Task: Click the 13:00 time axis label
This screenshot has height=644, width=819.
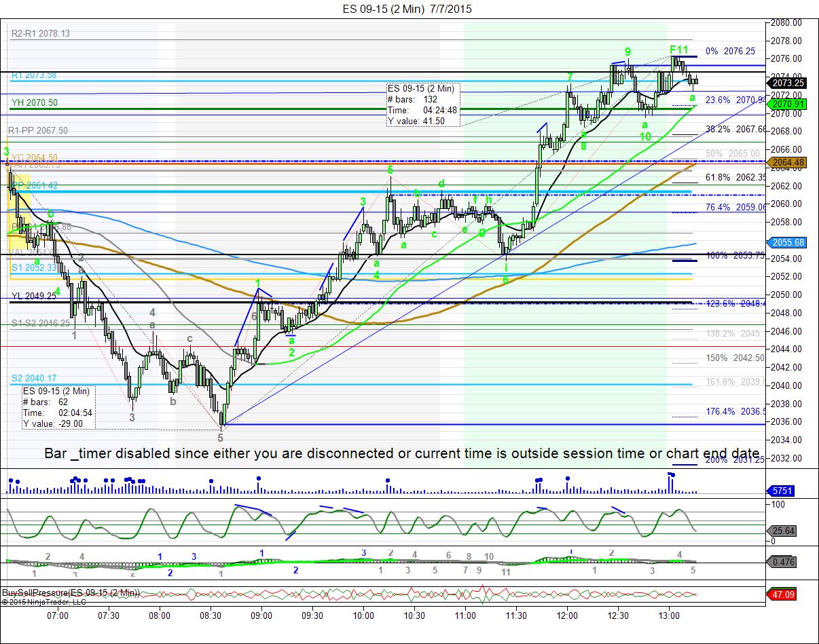Action: point(669,616)
